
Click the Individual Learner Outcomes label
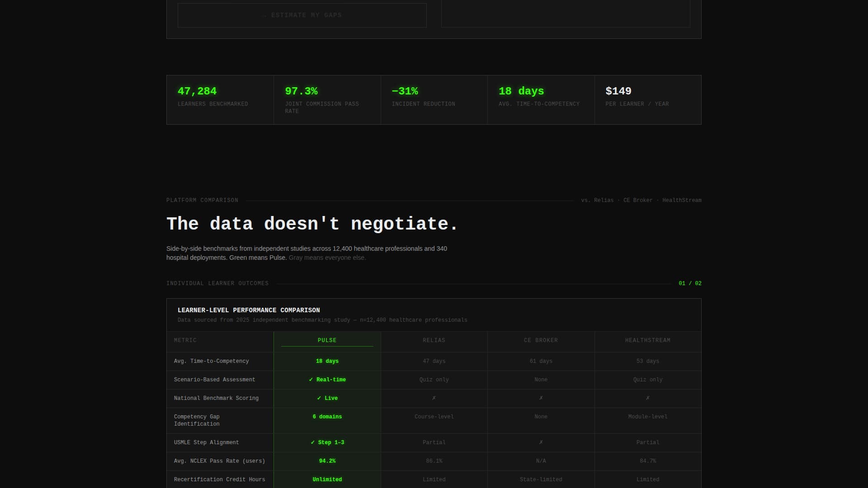point(217,283)
